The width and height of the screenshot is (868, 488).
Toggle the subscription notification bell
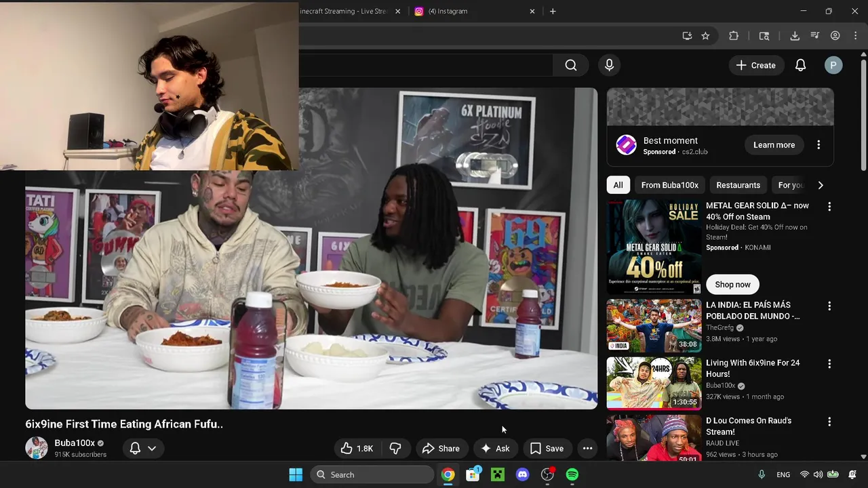click(x=135, y=448)
